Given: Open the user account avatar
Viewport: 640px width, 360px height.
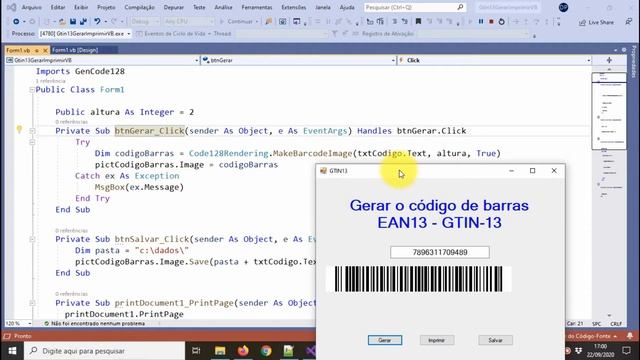Looking at the screenshot, I should [563, 7].
